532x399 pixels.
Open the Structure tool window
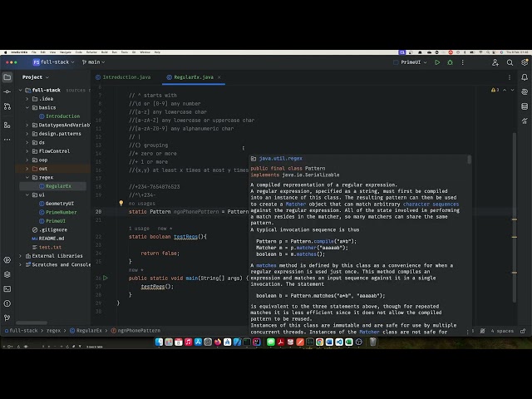[x=7, y=126]
